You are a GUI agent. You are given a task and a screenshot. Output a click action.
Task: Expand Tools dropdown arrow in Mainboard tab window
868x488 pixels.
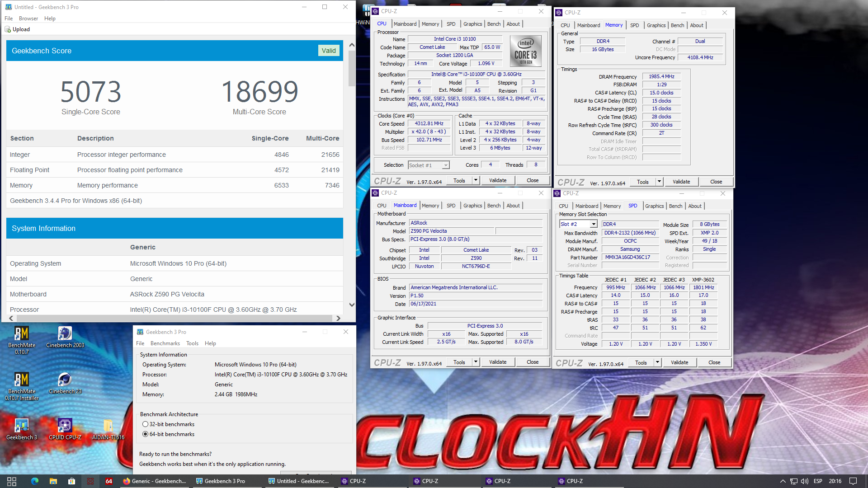tap(476, 362)
